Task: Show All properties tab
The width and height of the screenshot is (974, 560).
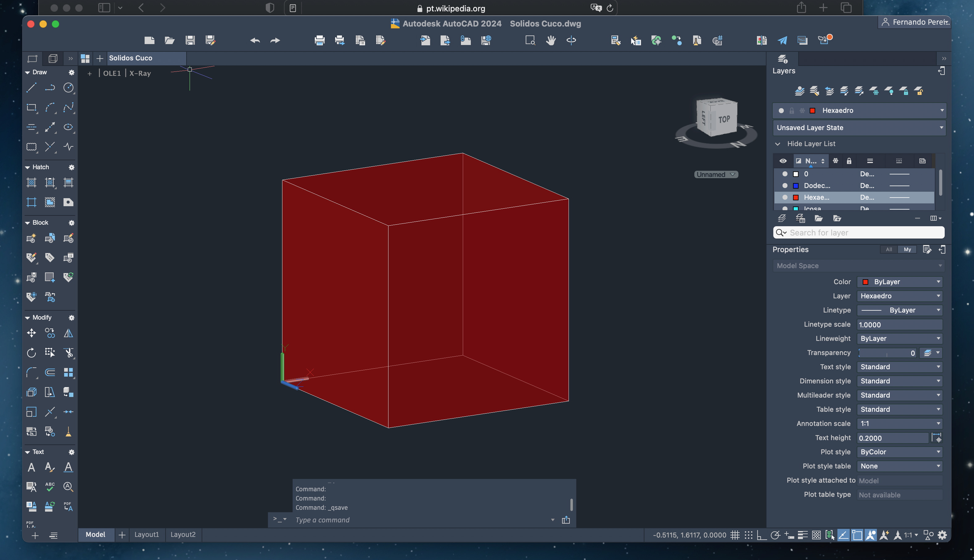Action: (889, 249)
